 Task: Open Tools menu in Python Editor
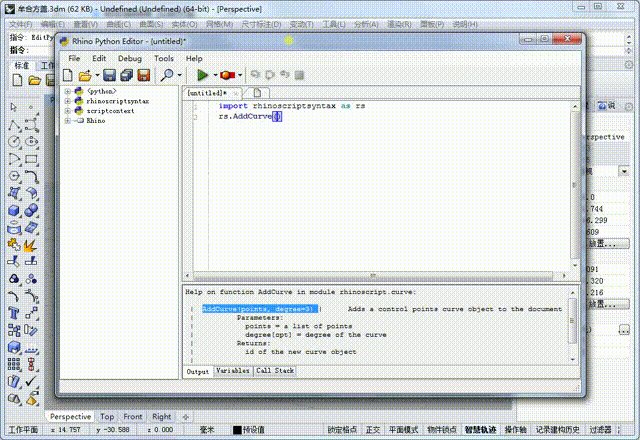pyautogui.click(x=164, y=58)
